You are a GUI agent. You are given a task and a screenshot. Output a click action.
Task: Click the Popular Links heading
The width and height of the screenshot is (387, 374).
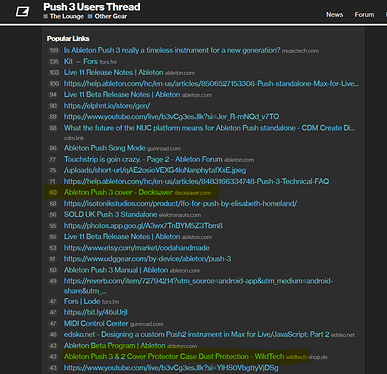(68, 39)
